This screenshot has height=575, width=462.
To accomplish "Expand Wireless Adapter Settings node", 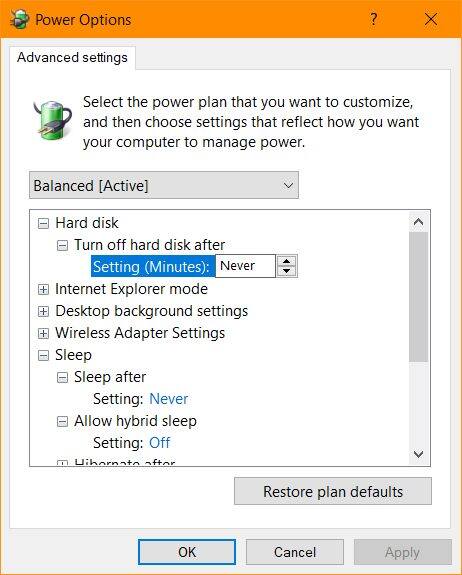I will [x=43, y=333].
